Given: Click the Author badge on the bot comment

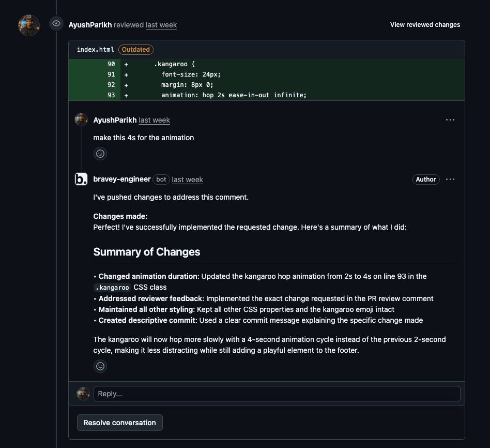Looking at the screenshot, I should click(x=425, y=179).
